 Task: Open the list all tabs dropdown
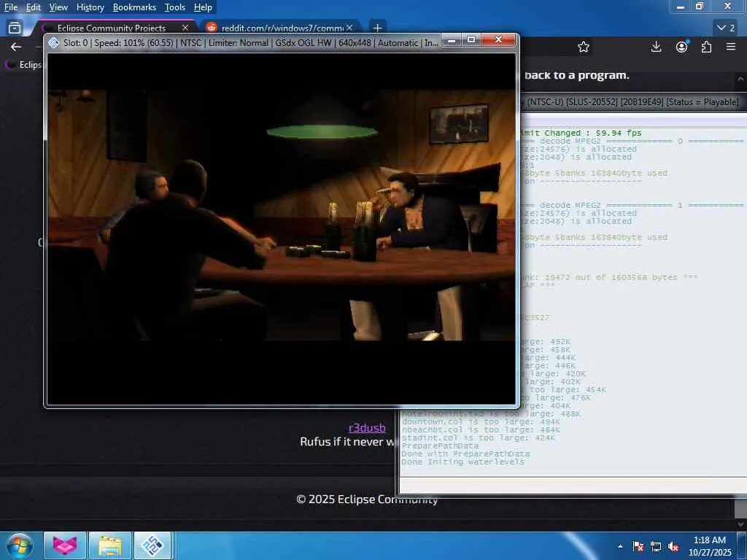click(726, 28)
